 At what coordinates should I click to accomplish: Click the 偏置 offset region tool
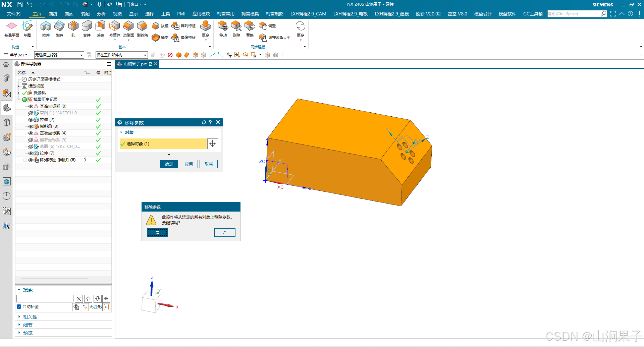coord(267,26)
